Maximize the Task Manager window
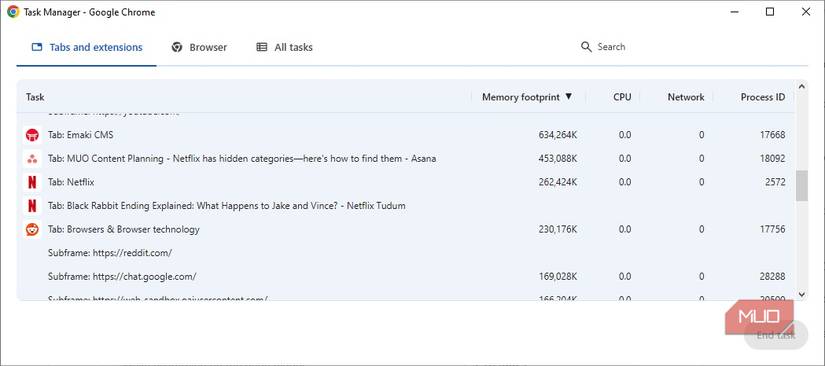 770,12
